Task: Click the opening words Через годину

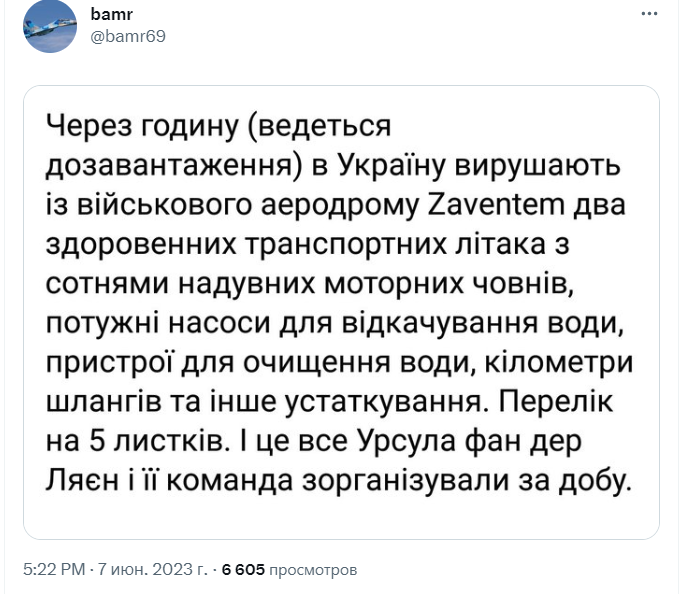Action: click(x=142, y=127)
